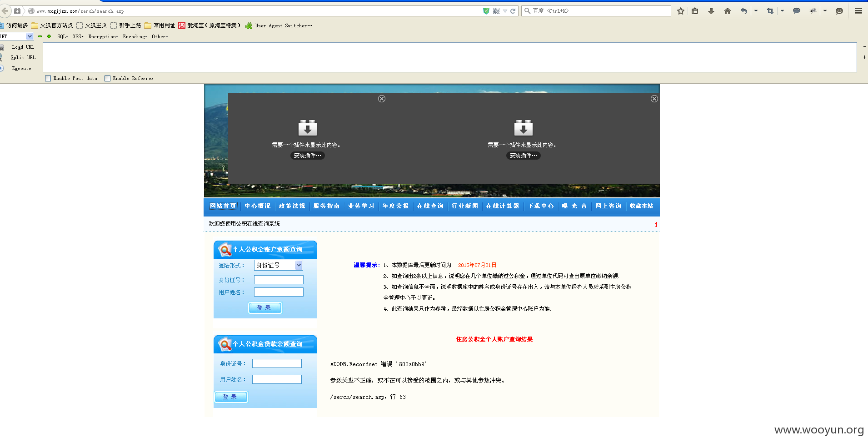Click the browser back arrow button
Viewport: 868px width, 443px height.
(5, 10)
